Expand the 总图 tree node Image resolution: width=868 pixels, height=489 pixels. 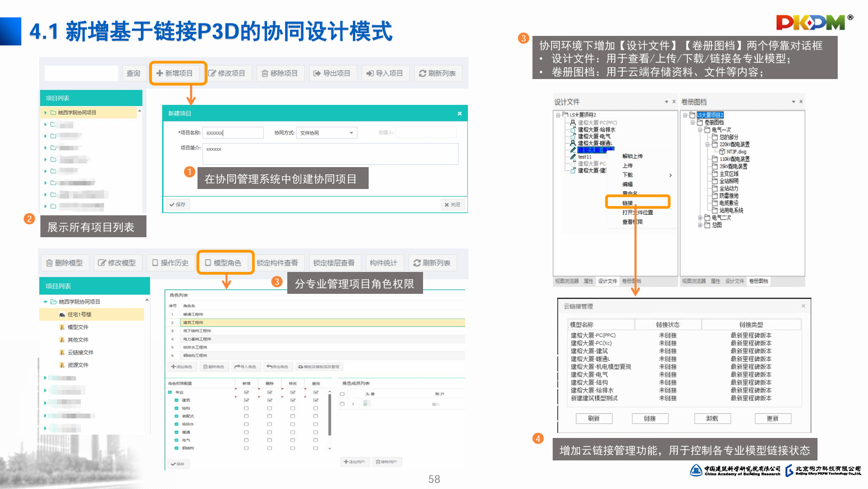click(700, 225)
